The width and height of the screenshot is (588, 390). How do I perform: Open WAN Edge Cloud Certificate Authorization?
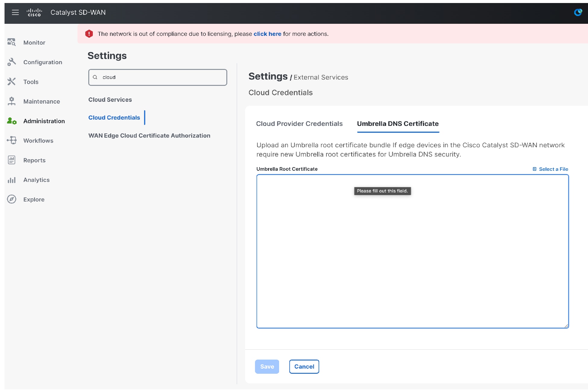click(x=149, y=136)
